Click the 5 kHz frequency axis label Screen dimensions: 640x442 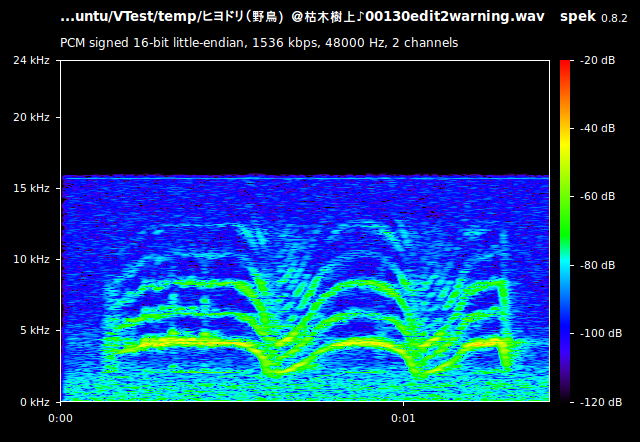pyautogui.click(x=35, y=330)
